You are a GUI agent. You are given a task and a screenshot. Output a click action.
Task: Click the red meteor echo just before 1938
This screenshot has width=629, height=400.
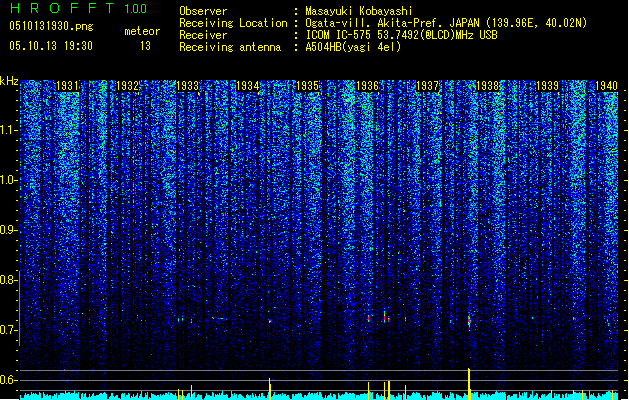(469, 321)
